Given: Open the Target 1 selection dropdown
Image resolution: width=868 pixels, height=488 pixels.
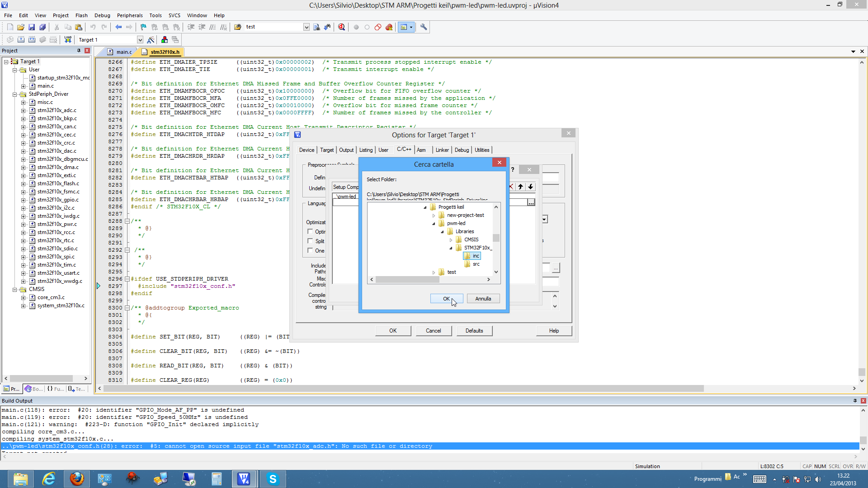Looking at the screenshot, I should [x=140, y=40].
